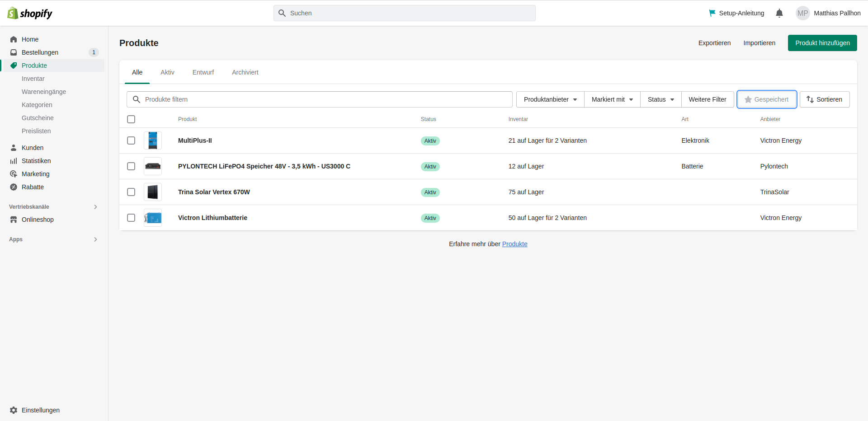Open the Trina Solar Vertex 670W name
Screen dimensions: 868x421
(x=214, y=192)
